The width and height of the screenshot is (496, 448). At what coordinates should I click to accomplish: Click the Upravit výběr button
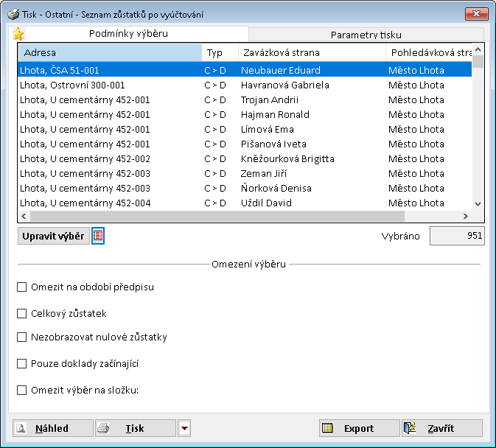tap(52, 236)
